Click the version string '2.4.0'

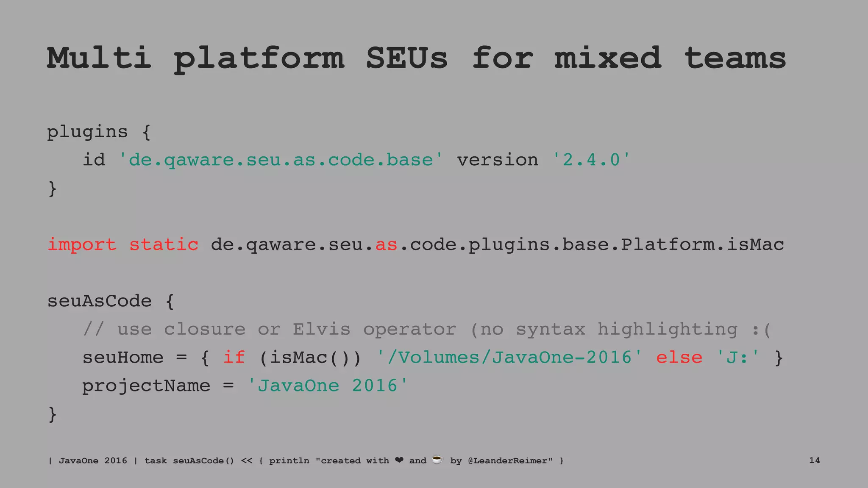coord(592,160)
